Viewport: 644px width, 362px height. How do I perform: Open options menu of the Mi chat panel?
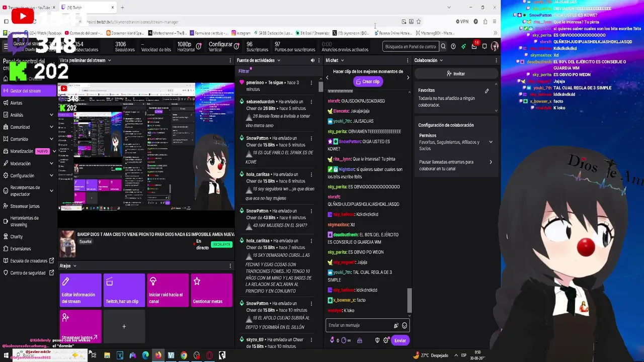409,60
